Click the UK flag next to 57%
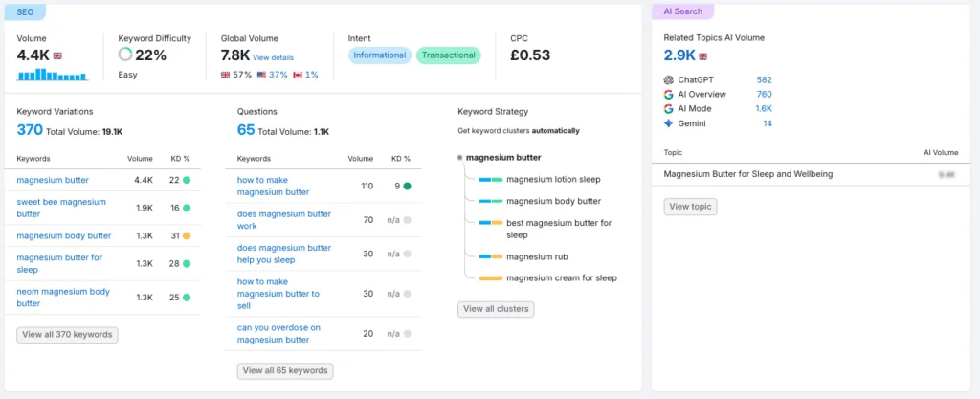 click(x=225, y=75)
